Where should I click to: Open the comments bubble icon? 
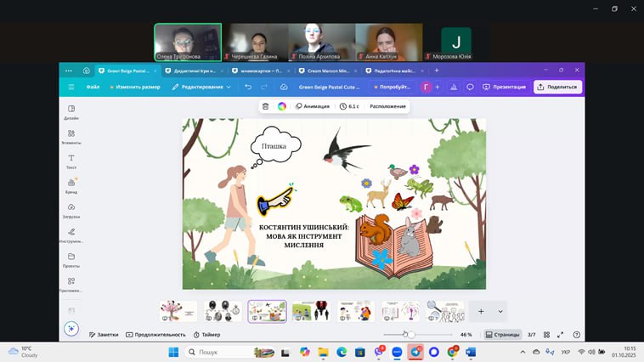click(x=471, y=88)
